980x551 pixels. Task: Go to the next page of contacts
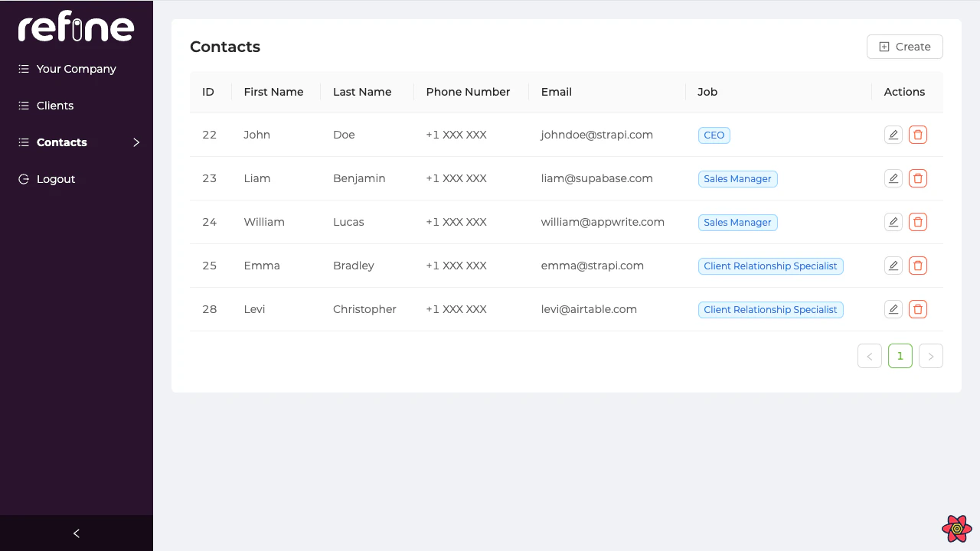point(930,355)
